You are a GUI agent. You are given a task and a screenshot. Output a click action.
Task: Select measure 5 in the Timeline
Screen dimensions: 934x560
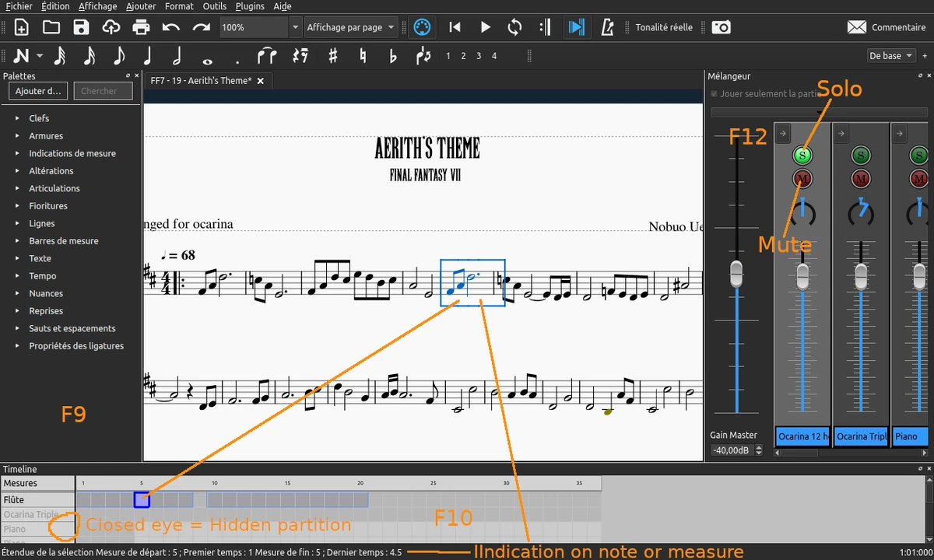(x=142, y=500)
